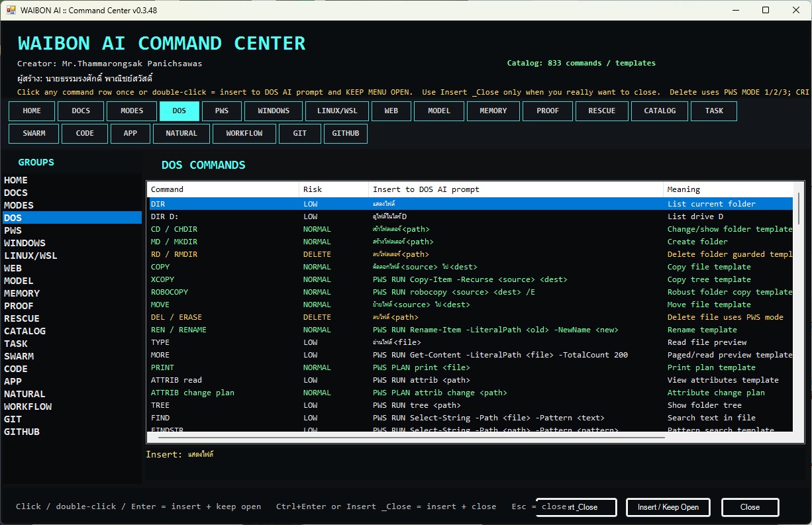Pick RESCUE in the Groups list
Viewport: 812px width, 525px height.
(72, 318)
